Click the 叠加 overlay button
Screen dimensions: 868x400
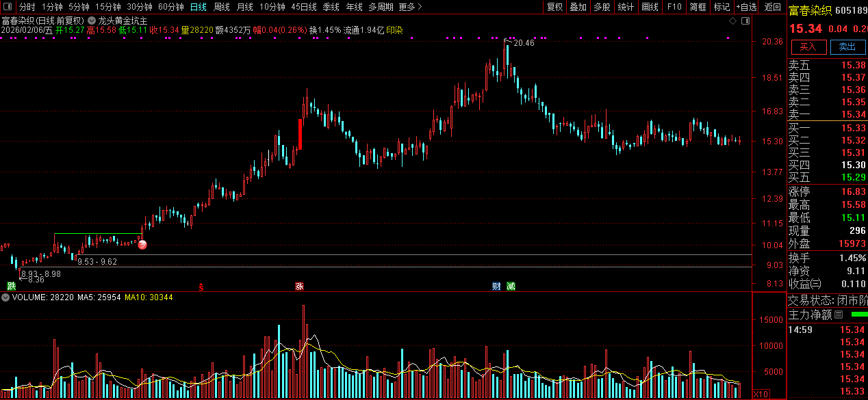click(x=578, y=7)
